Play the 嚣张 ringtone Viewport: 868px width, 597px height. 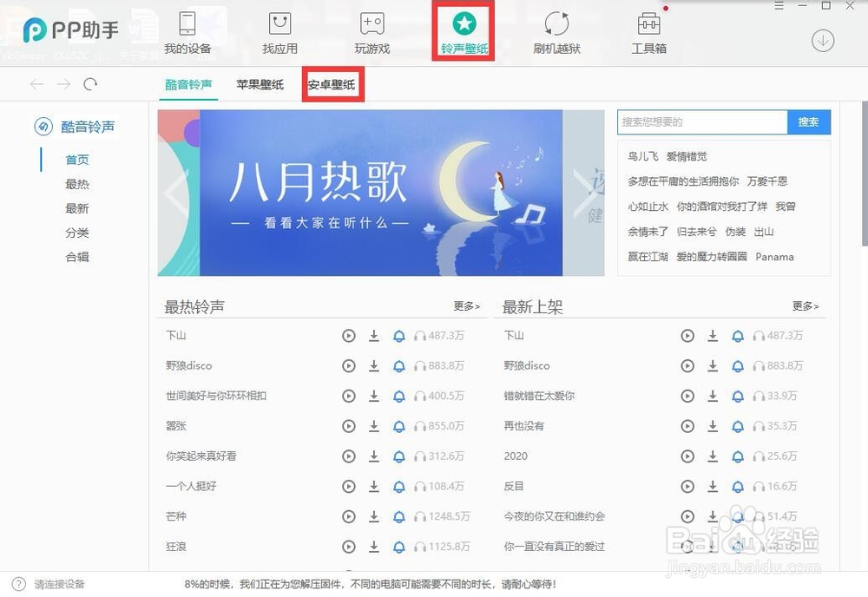(348, 426)
